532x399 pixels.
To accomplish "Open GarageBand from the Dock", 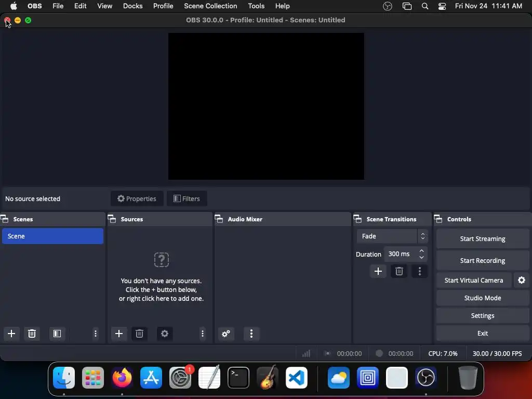I will click(268, 377).
